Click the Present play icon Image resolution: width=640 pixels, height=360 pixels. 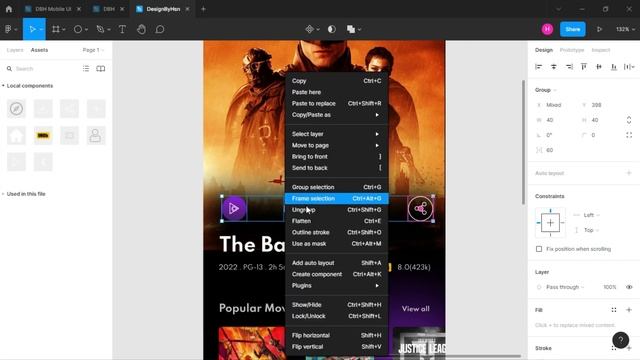(x=599, y=29)
